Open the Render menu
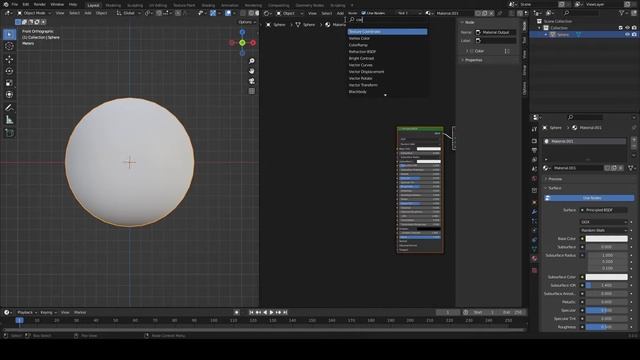This screenshot has height=360, width=640. (40, 4)
